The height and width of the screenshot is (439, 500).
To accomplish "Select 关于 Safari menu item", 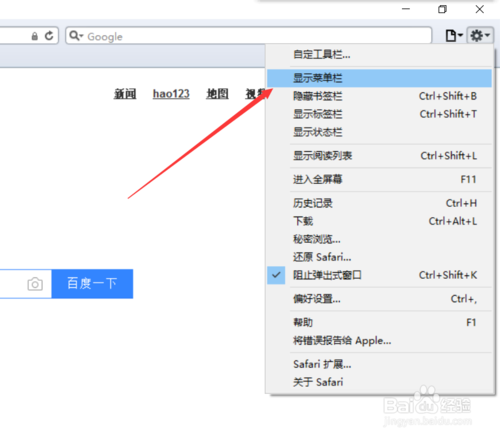I will coord(379,382).
